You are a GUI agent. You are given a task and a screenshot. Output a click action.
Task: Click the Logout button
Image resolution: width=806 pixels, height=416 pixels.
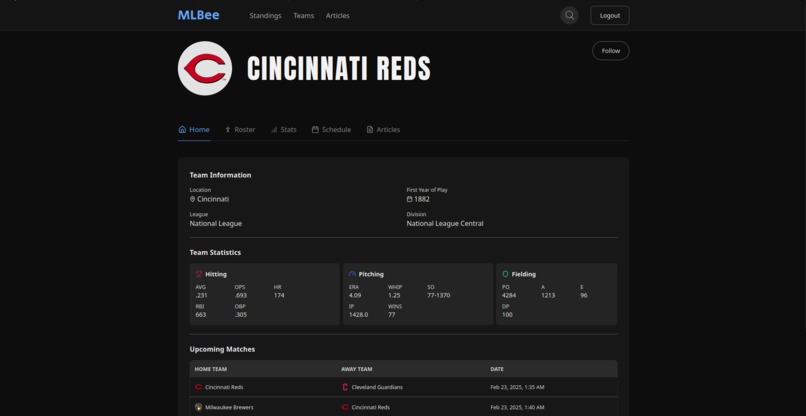[x=610, y=15]
